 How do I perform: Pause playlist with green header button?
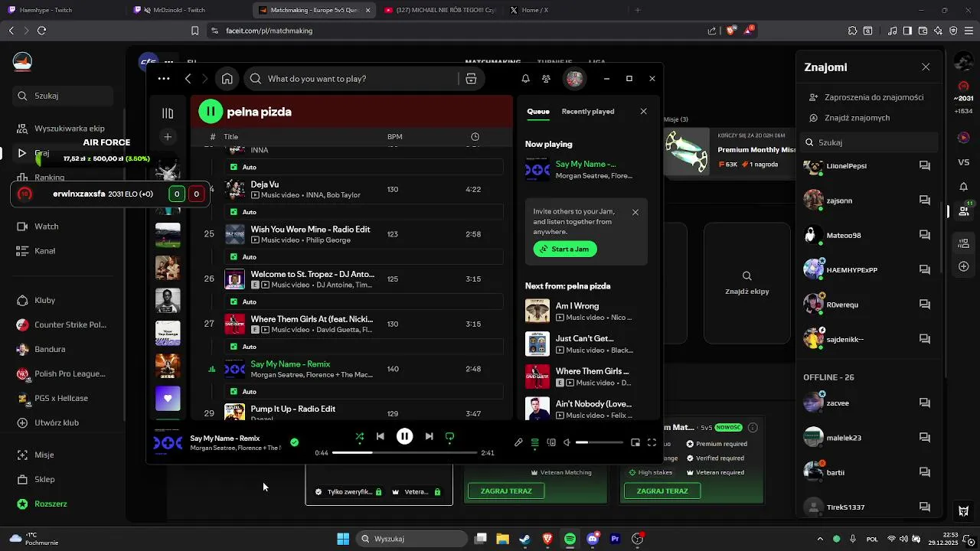pyautogui.click(x=211, y=112)
